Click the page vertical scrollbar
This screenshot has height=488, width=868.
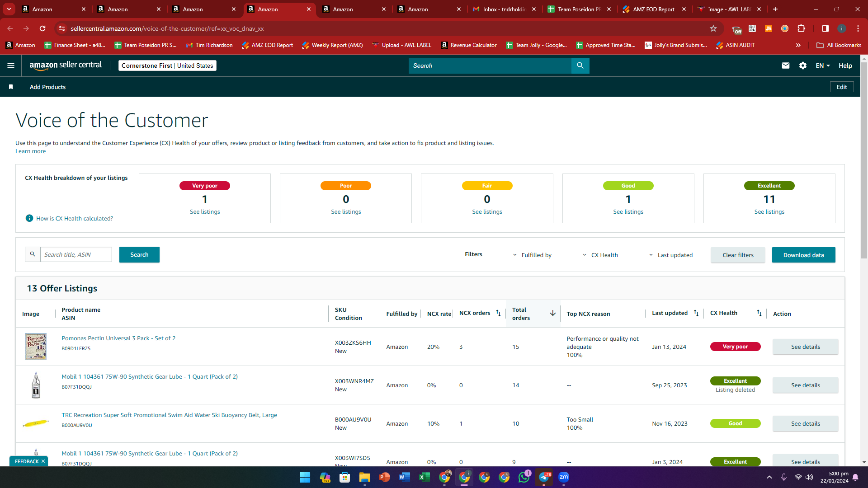[864, 160]
